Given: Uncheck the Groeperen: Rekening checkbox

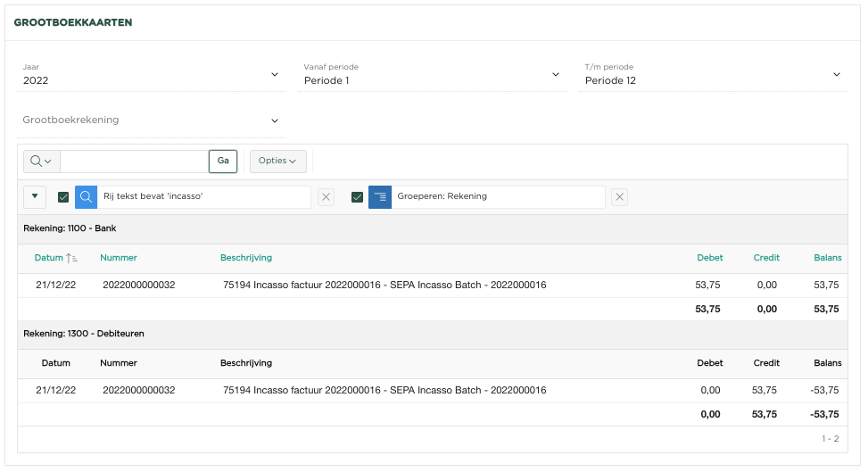Looking at the screenshot, I should 357,197.
